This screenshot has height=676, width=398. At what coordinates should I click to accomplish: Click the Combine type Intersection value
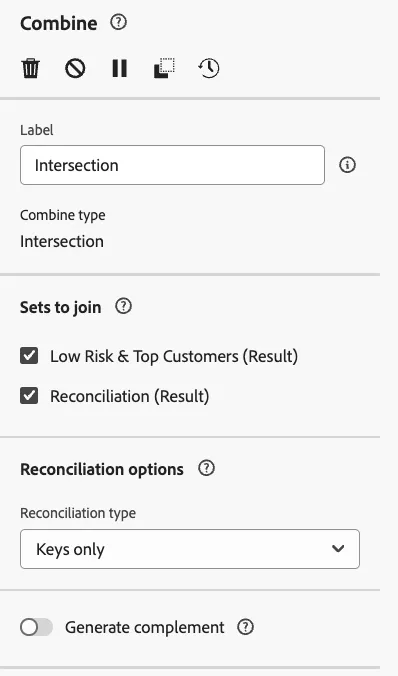coord(62,241)
